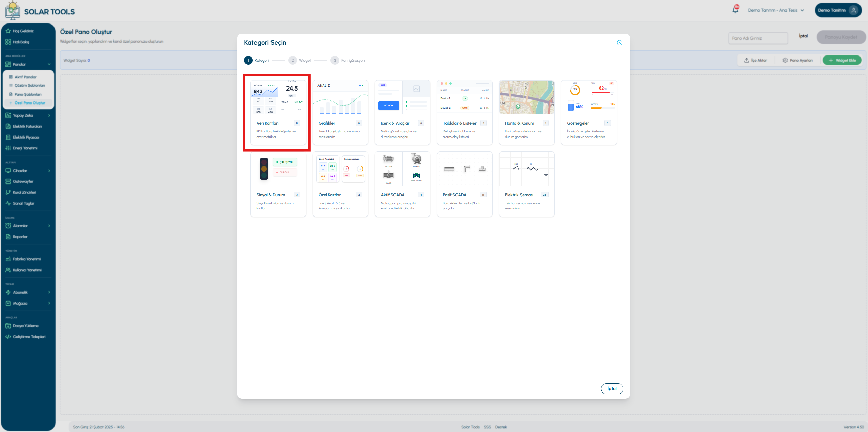This screenshot has height=432, width=868.
Task: Open the Geliştirme Talepleri sidebar item
Action: (28, 337)
